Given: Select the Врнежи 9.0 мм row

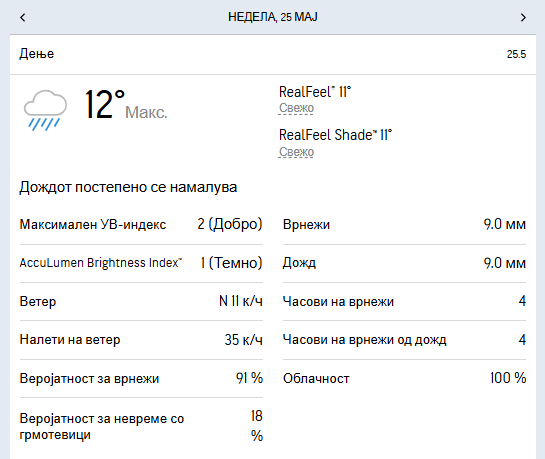Looking at the screenshot, I should point(404,224).
